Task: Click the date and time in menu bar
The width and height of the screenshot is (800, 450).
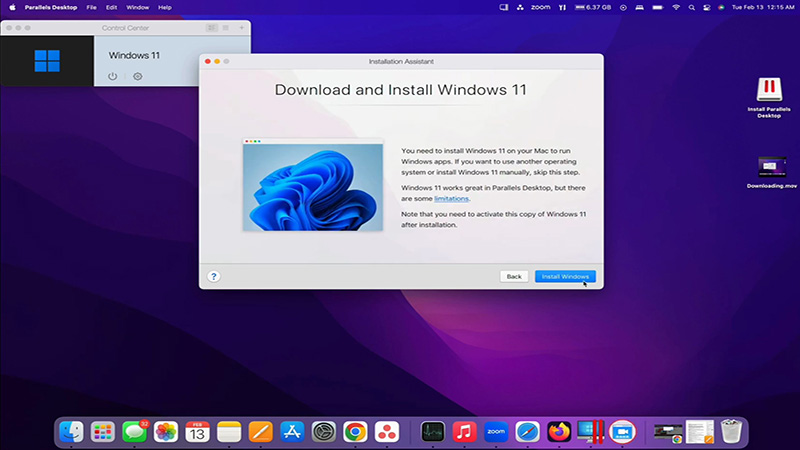Action: [x=763, y=7]
